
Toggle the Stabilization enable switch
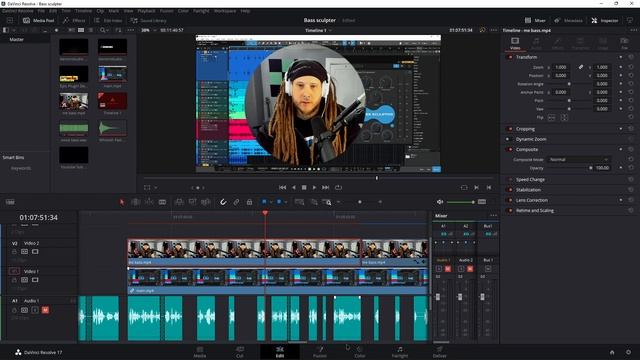(x=510, y=190)
